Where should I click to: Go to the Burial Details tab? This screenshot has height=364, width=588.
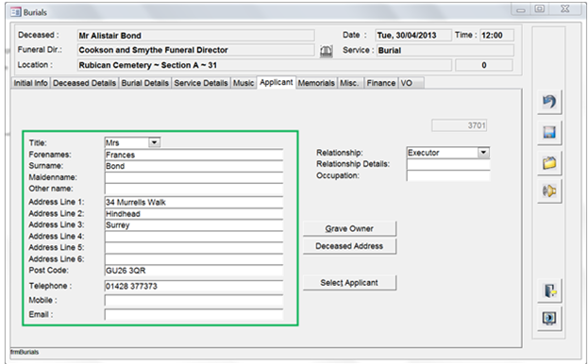click(144, 83)
